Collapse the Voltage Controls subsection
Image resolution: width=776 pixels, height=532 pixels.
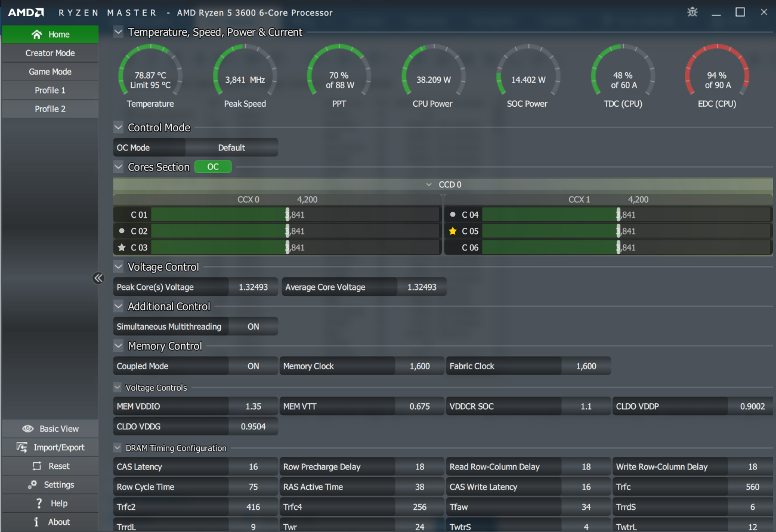point(118,388)
